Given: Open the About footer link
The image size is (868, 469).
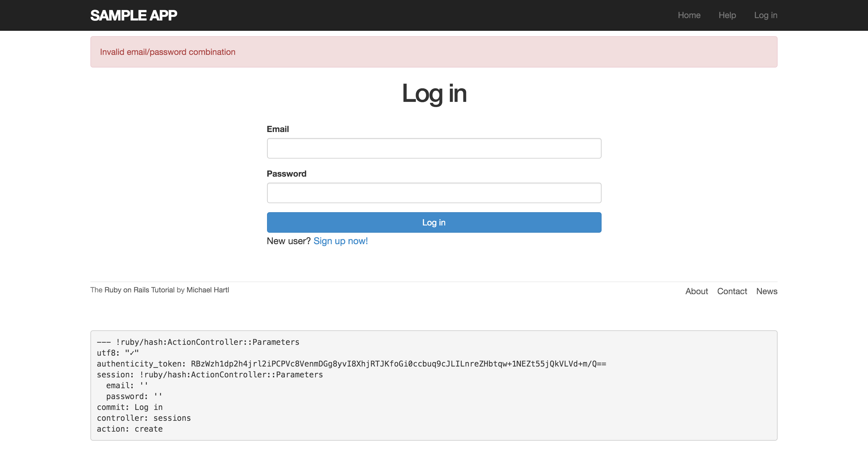Looking at the screenshot, I should [696, 291].
